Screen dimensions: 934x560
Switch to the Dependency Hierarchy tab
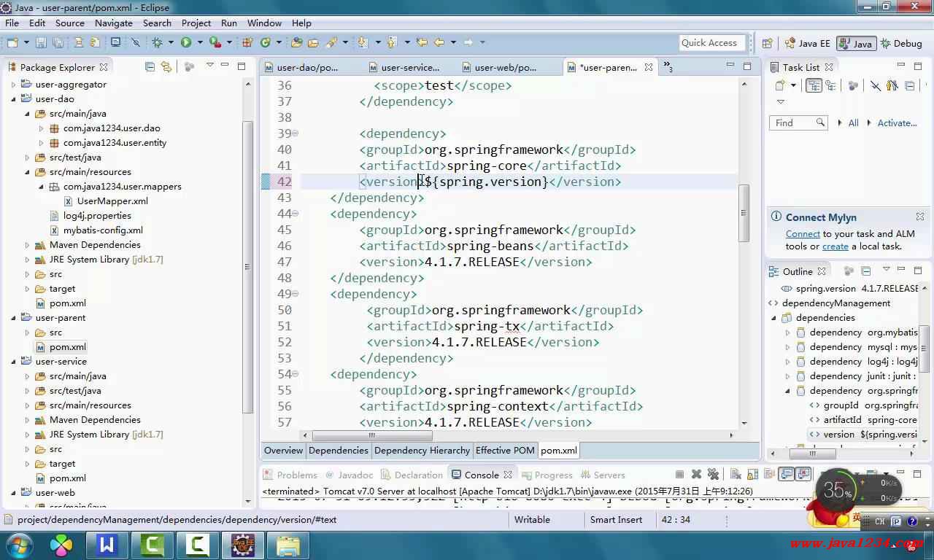422,450
